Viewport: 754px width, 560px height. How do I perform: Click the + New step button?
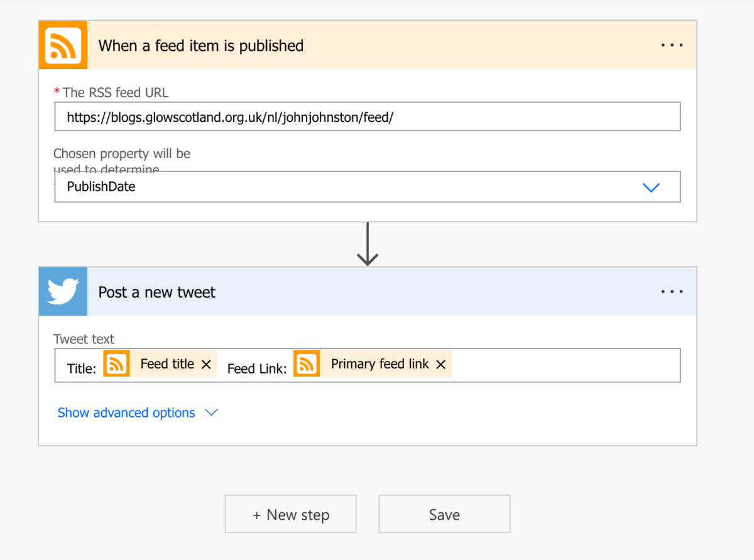(x=290, y=514)
